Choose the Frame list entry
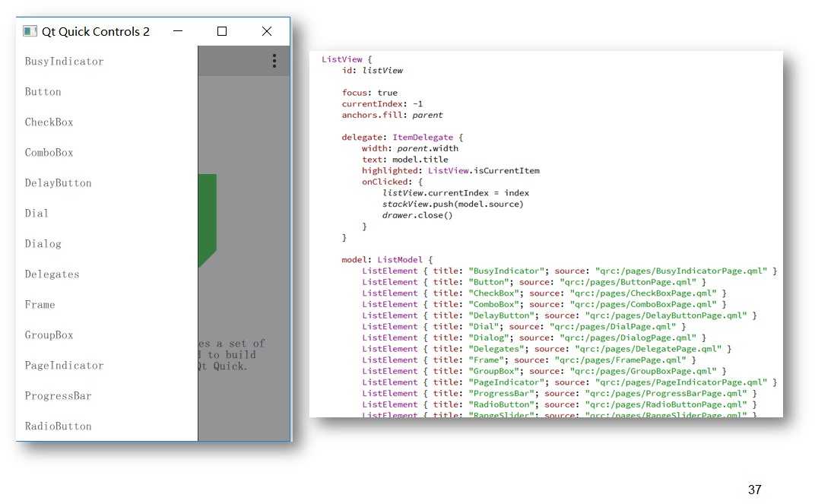The image size is (815, 504). tap(106, 305)
